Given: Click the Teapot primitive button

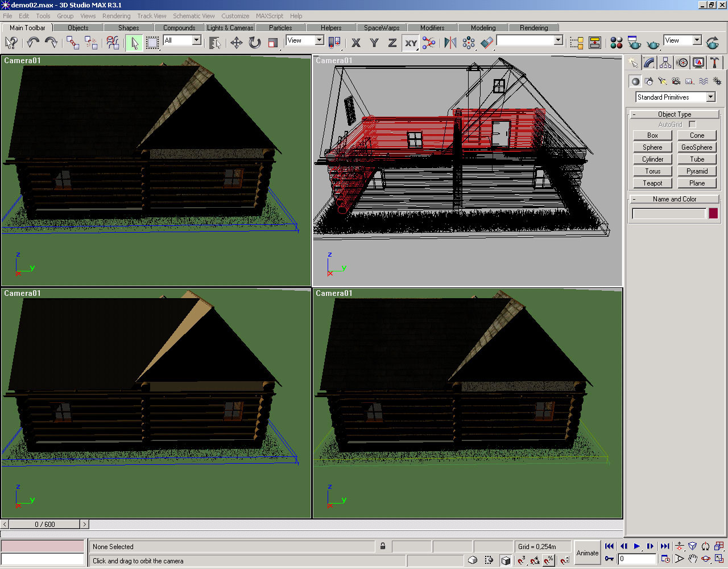Looking at the screenshot, I should (x=652, y=183).
